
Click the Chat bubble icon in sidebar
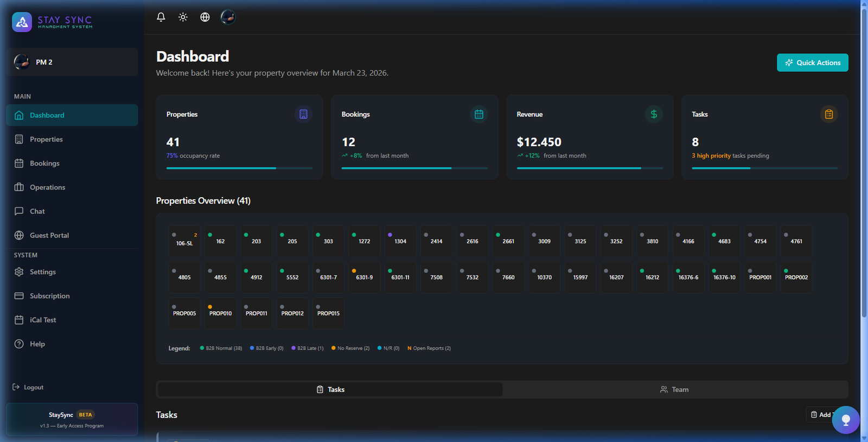point(19,211)
